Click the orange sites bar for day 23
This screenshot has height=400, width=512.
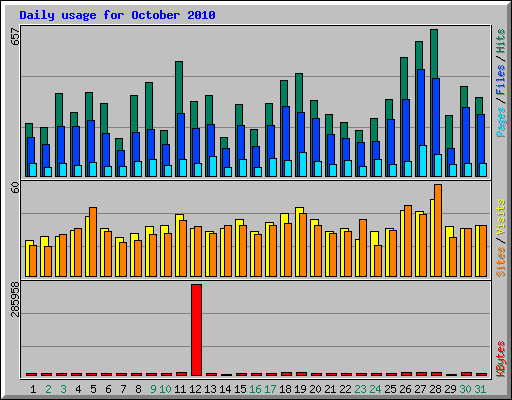point(363,248)
